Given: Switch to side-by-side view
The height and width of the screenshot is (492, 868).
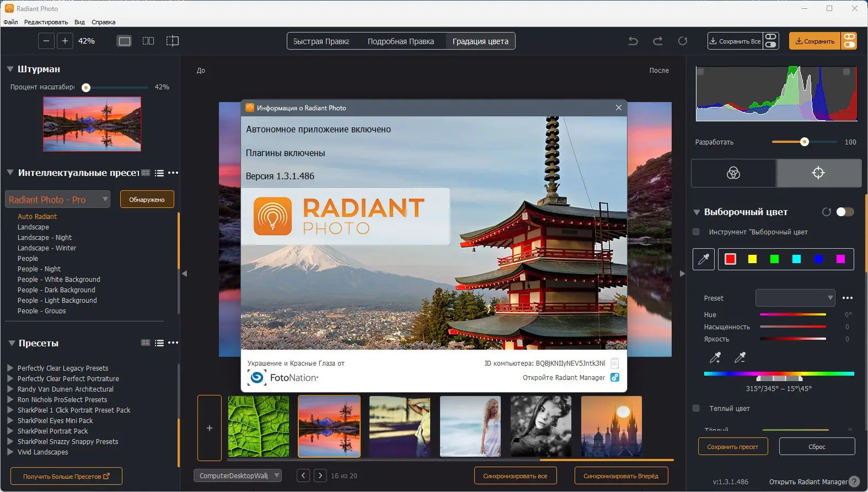Looking at the screenshot, I should pos(148,41).
